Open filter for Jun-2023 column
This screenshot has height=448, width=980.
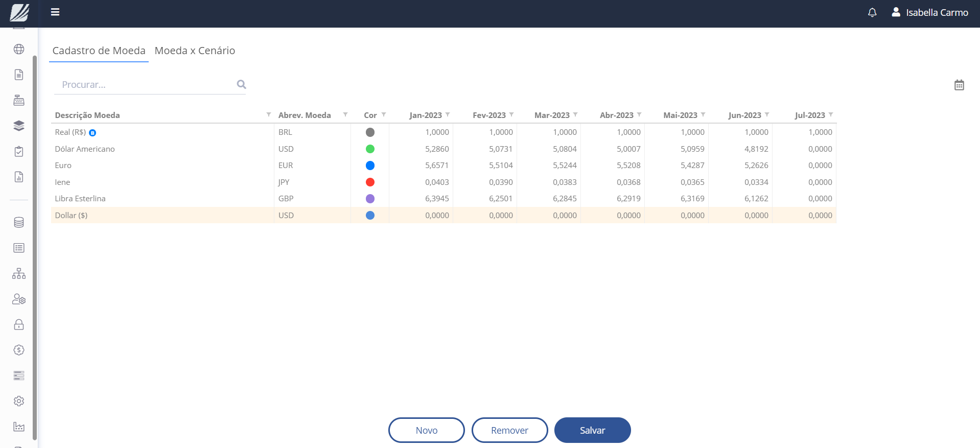(x=766, y=114)
